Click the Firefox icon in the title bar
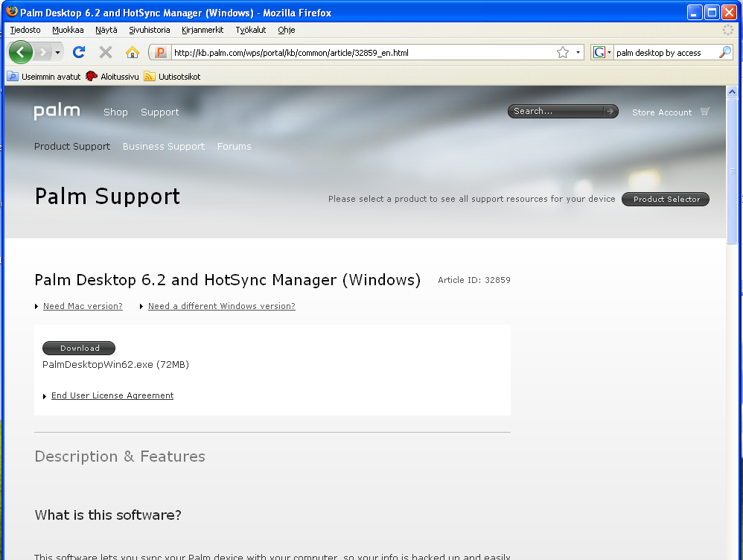743x560 pixels. pyautogui.click(x=12, y=12)
